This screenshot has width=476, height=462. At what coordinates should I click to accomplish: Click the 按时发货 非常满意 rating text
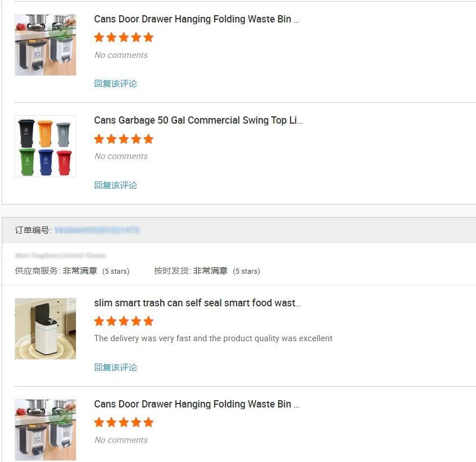210,271
